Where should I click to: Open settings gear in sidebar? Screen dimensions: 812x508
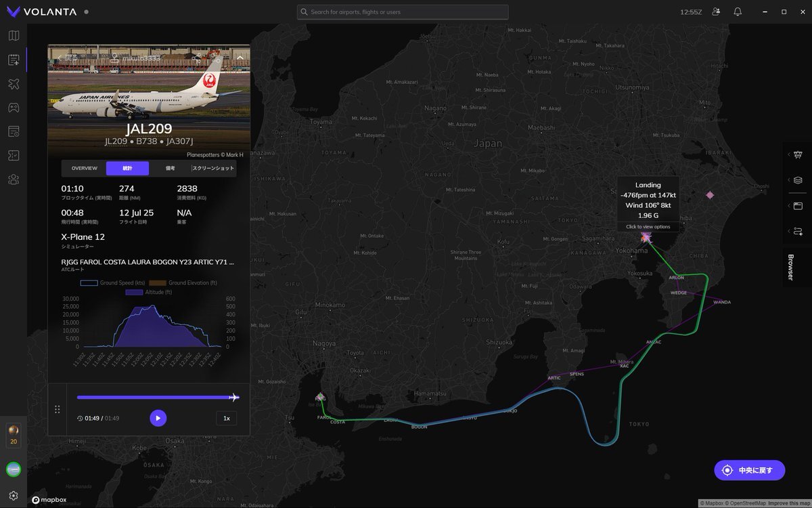click(x=14, y=496)
